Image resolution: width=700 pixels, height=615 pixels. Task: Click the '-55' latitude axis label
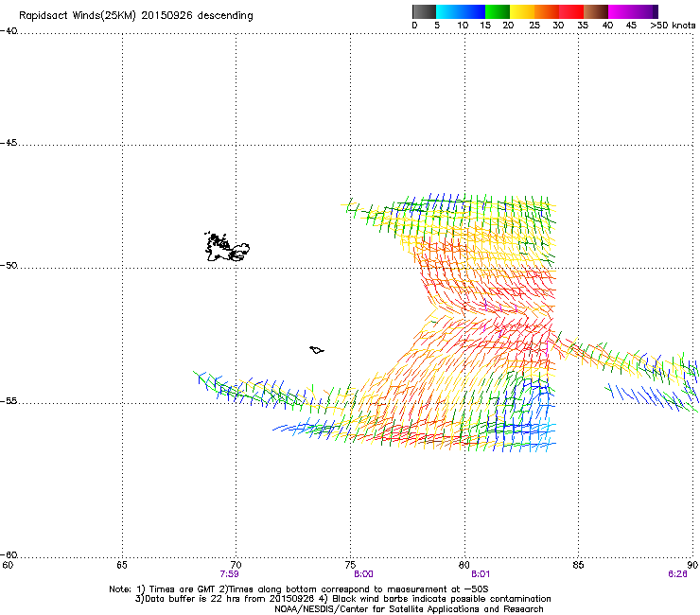[x=9, y=401]
